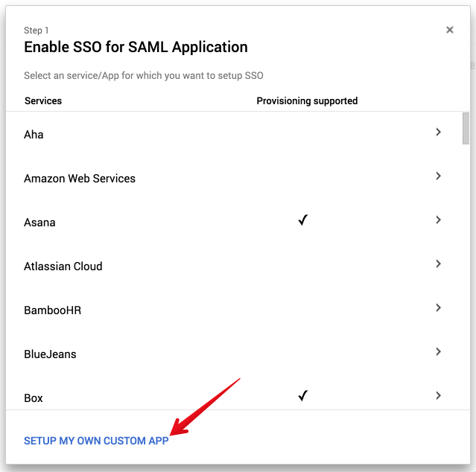The image size is (476, 472).
Task: Close the Enable SSO dialog
Action: [x=449, y=31]
